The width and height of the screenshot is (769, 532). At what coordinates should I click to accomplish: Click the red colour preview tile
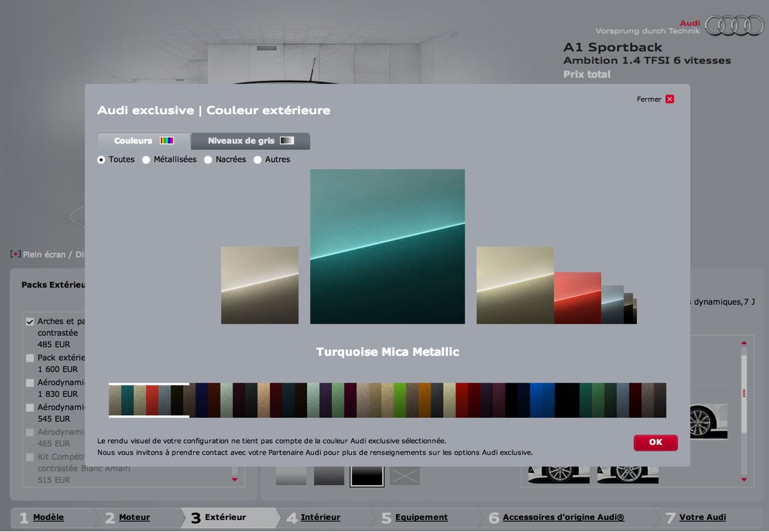(577, 298)
